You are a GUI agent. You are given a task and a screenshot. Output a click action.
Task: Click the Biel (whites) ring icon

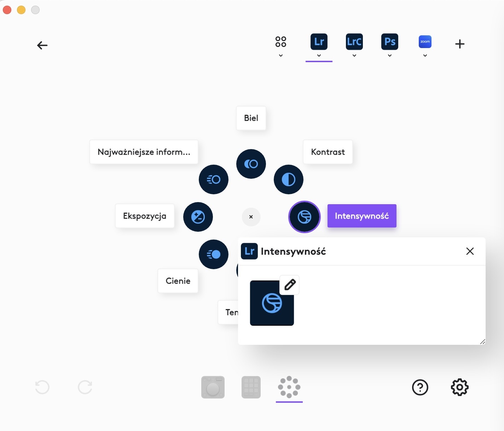(x=251, y=164)
